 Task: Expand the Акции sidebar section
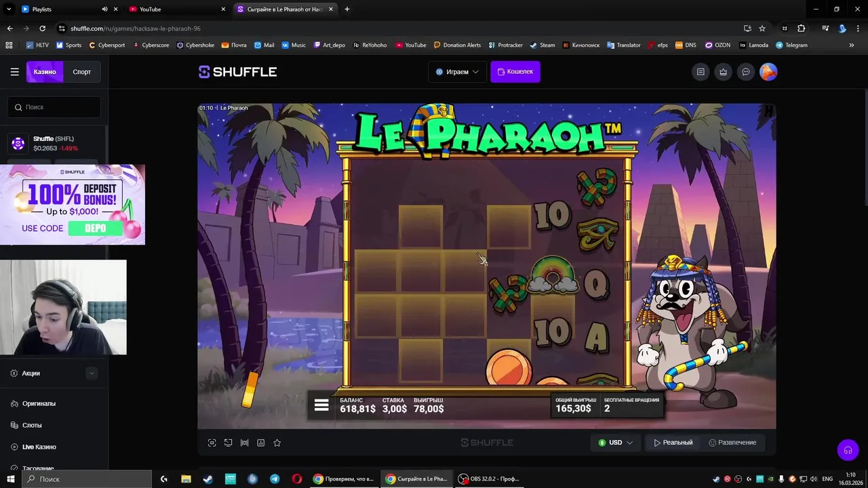pos(92,373)
